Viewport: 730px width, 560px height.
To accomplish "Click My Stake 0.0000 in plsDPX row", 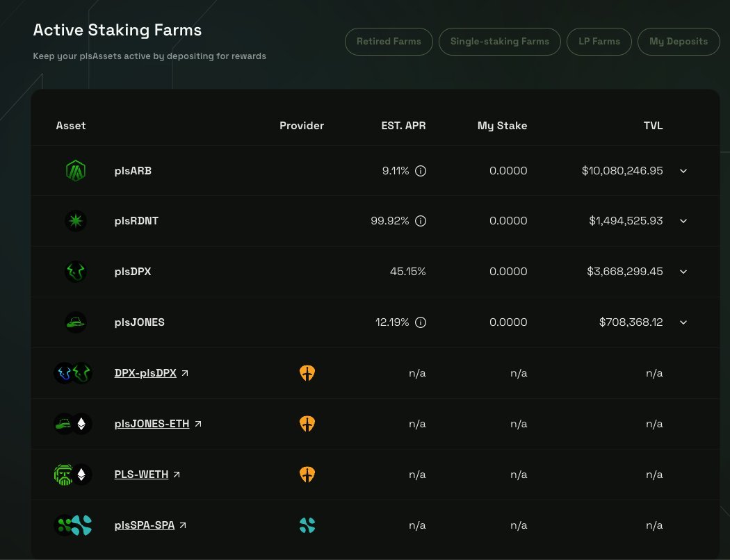I will (x=508, y=271).
